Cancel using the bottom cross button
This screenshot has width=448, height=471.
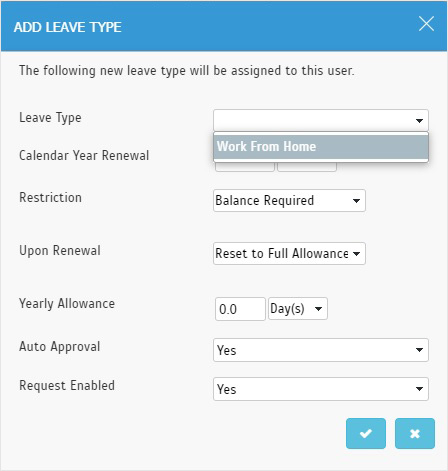point(415,433)
